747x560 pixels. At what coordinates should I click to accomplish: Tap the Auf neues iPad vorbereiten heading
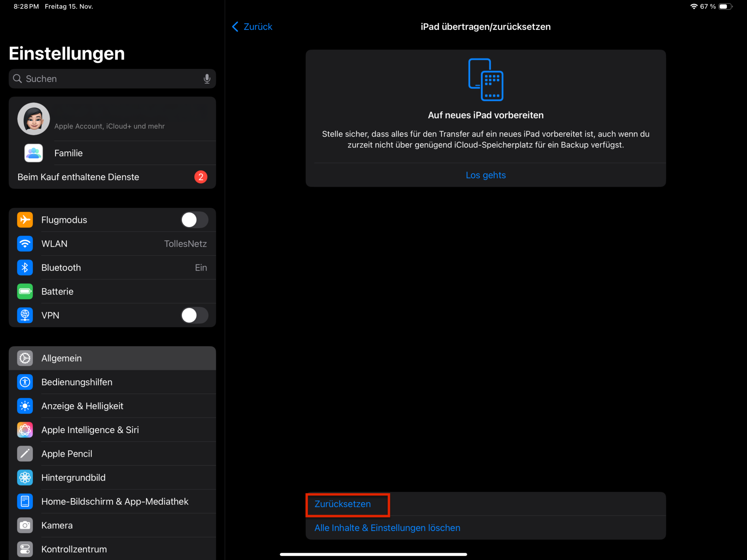[x=486, y=115]
